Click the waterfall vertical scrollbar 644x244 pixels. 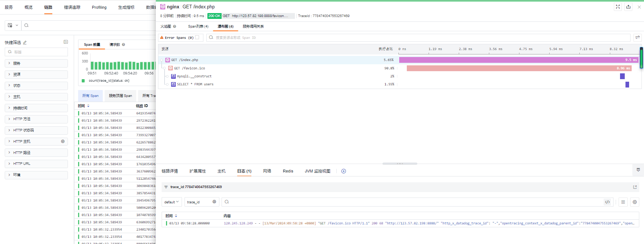(x=641, y=58)
